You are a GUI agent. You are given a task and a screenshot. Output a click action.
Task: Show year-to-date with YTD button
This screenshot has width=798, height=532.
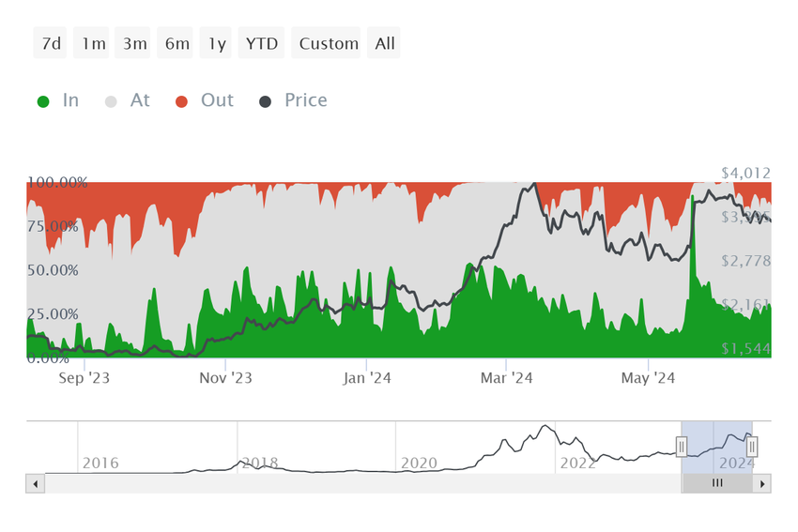(x=261, y=43)
